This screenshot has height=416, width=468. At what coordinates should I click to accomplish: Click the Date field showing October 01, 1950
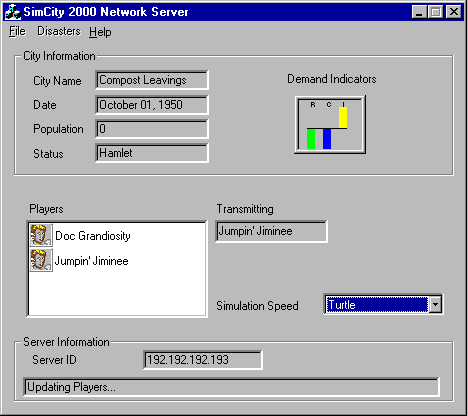[152, 105]
